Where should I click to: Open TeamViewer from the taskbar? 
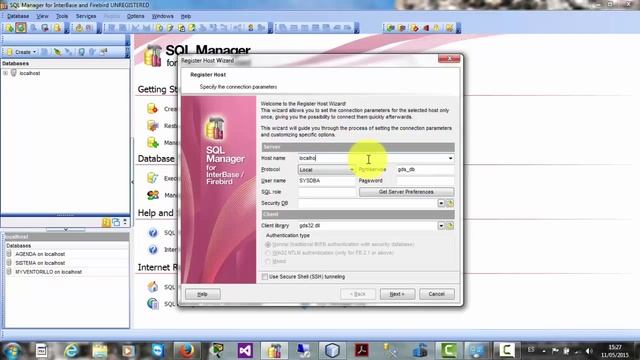pyautogui.click(x=158, y=350)
